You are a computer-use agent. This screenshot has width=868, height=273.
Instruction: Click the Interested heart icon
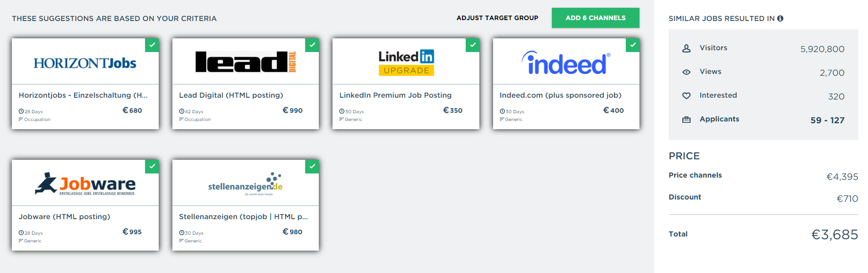point(686,95)
